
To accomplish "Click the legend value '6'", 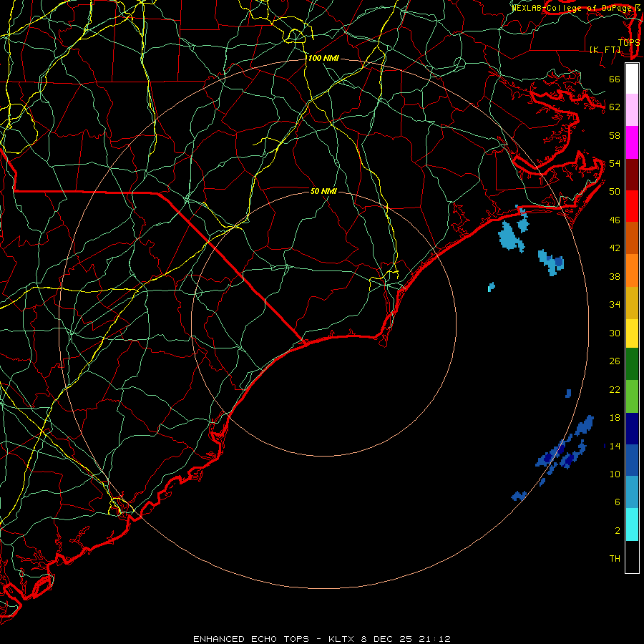I will (x=618, y=502).
